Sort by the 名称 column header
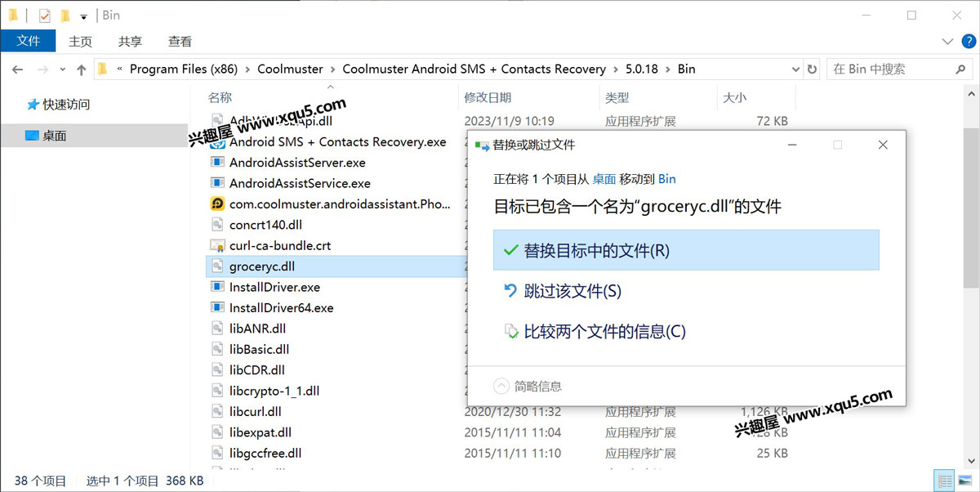The image size is (980, 492). pyautogui.click(x=220, y=98)
